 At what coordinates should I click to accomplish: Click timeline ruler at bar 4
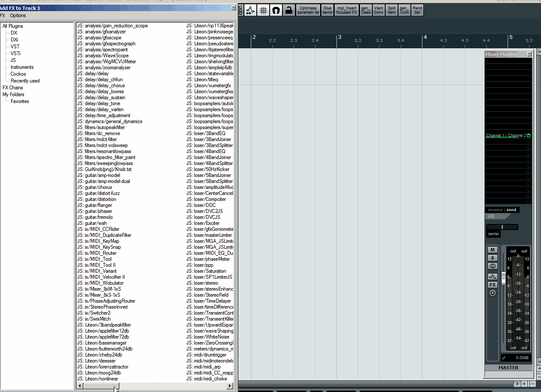425,38
